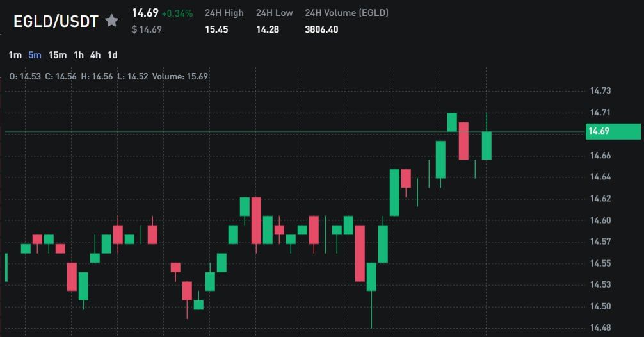Screen dimensions: 644x337
Task: Click the 24H Volume (EGLD) label
Action: [x=346, y=13]
